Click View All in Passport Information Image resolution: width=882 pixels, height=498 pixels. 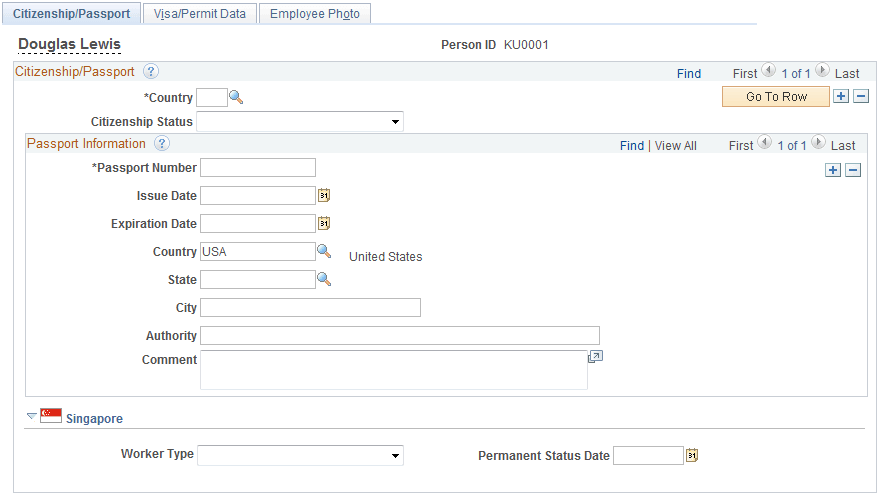[676, 146]
